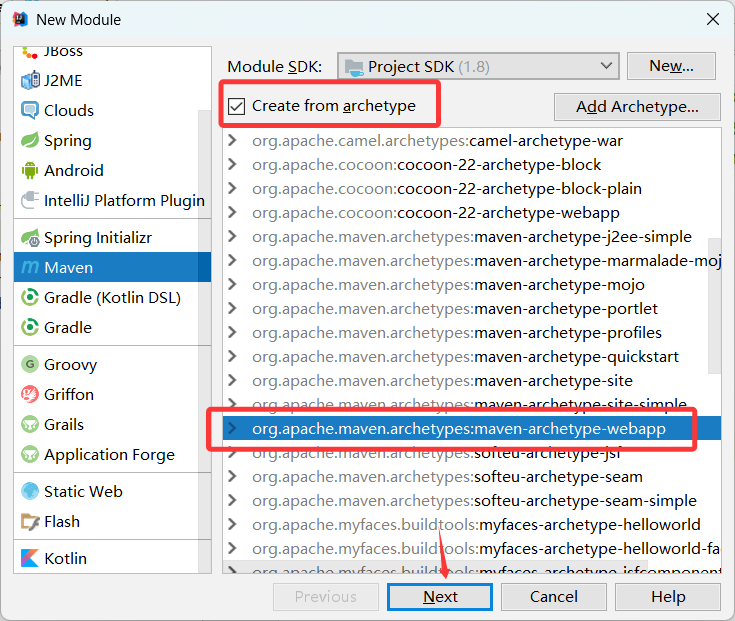Click the IntelliJ IDEA logo in title bar

pyautogui.click(x=20, y=19)
